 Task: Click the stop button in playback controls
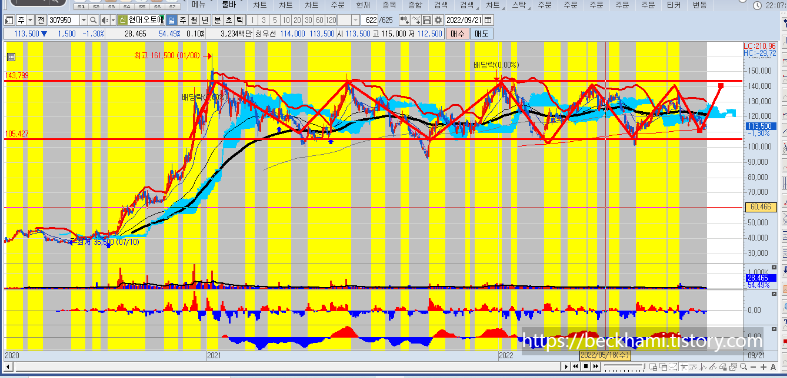point(586,366)
